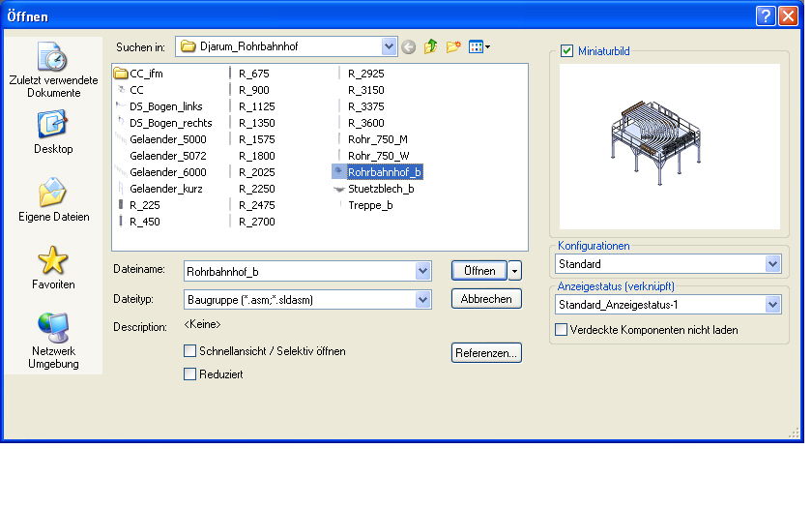The height and width of the screenshot is (508, 812).
Task: Enable Verdeckte Komponenten nicht laden
Action: pyautogui.click(x=561, y=330)
